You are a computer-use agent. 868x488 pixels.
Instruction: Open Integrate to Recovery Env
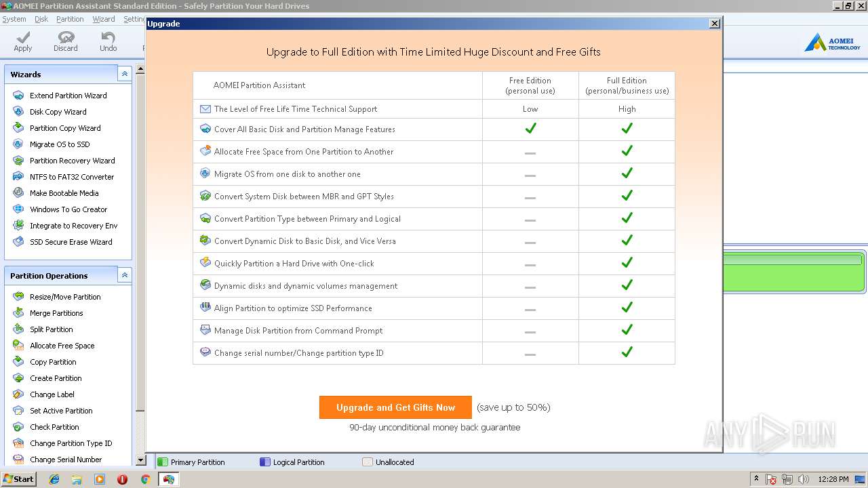[x=73, y=226]
